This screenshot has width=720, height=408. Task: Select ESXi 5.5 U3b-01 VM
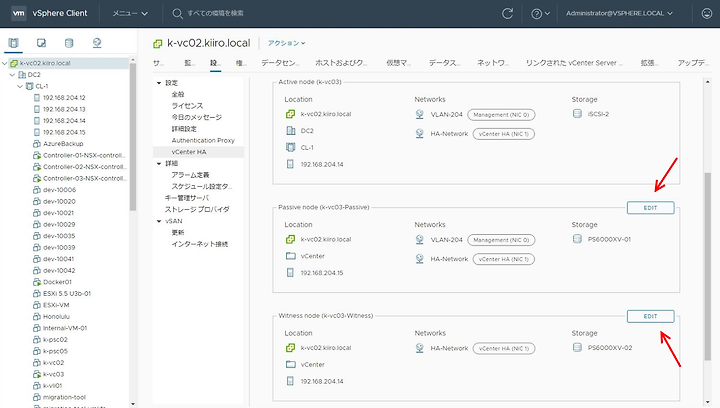pos(67,293)
